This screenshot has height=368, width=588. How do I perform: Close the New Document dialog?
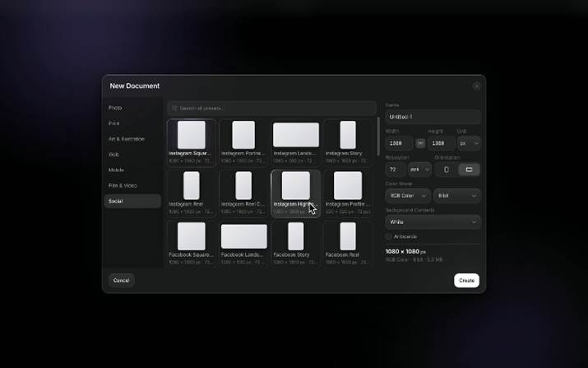[476, 86]
